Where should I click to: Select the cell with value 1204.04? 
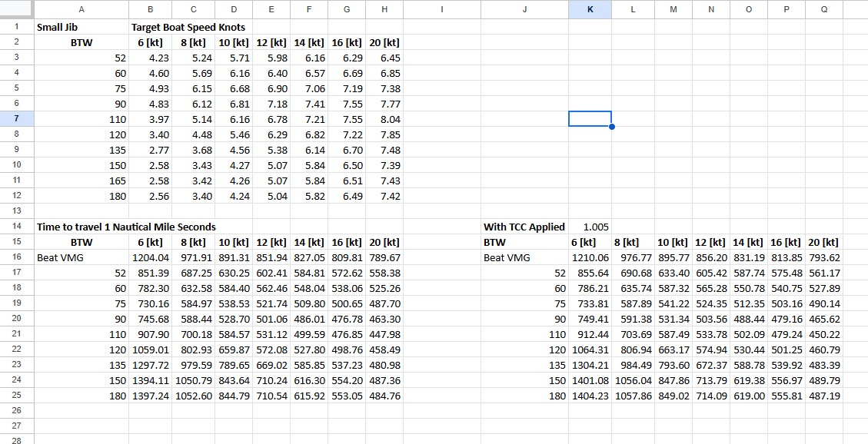151,257
